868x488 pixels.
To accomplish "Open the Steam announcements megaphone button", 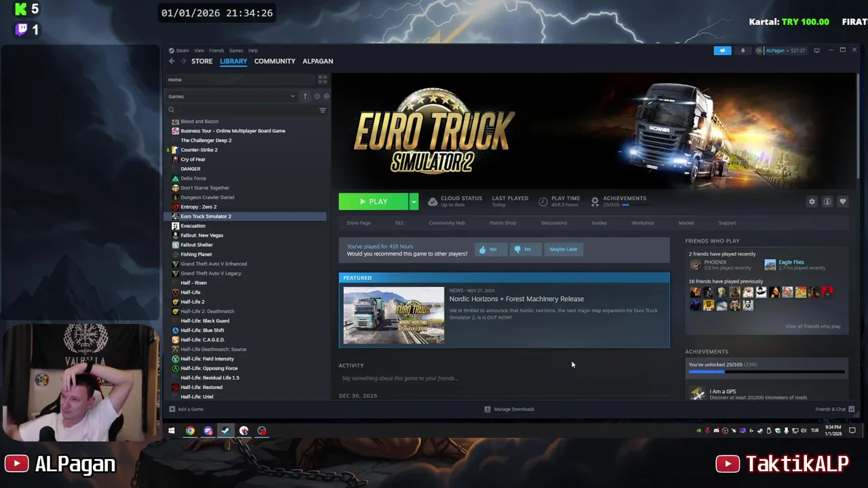I will (x=722, y=50).
